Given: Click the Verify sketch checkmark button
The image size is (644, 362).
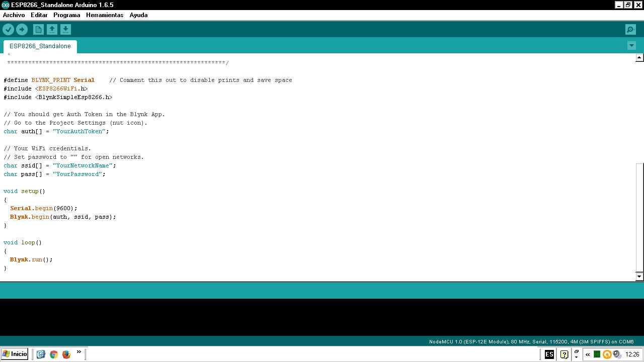Looking at the screenshot, I should (8, 29).
